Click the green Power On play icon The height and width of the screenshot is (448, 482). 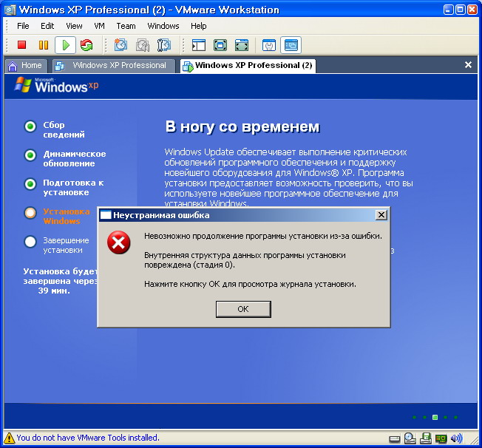point(65,45)
